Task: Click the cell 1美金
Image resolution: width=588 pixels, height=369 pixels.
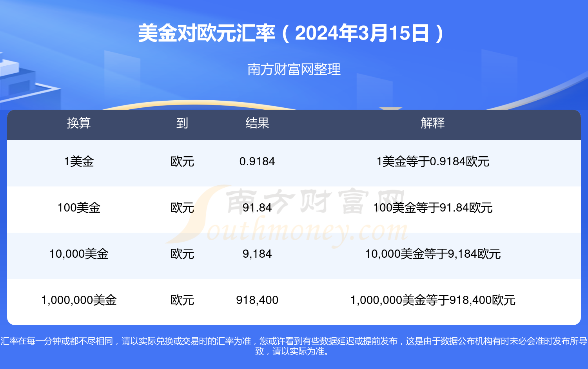Action: [79, 161]
